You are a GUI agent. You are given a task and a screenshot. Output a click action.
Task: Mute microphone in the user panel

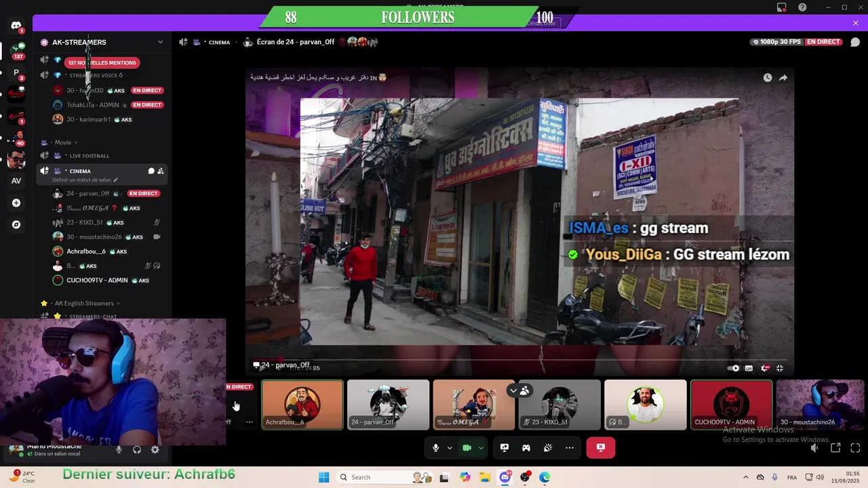pyautogui.click(x=119, y=449)
